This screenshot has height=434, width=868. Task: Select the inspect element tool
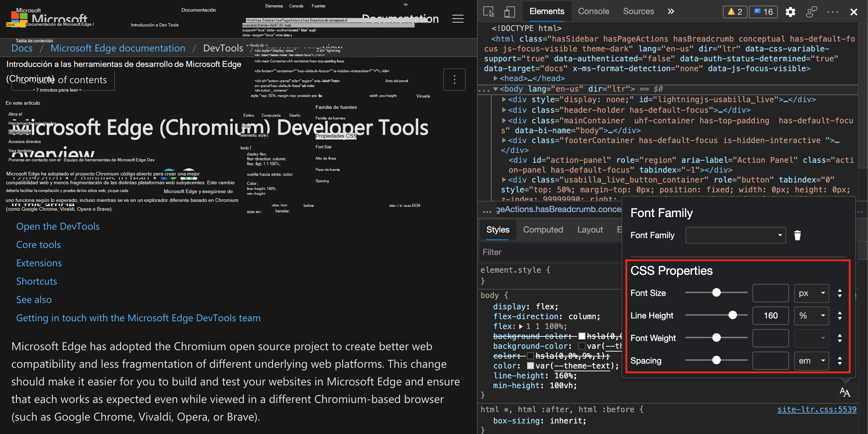click(x=489, y=12)
